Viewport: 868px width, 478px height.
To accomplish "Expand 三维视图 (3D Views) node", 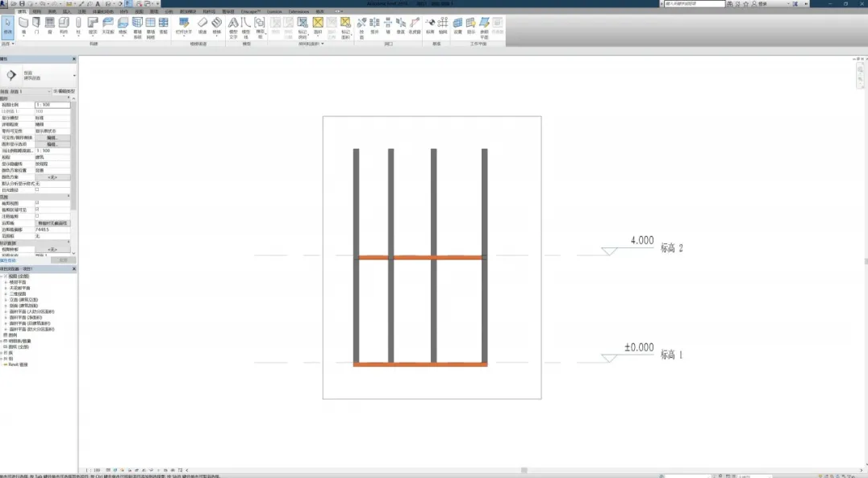I will coord(6,294).
